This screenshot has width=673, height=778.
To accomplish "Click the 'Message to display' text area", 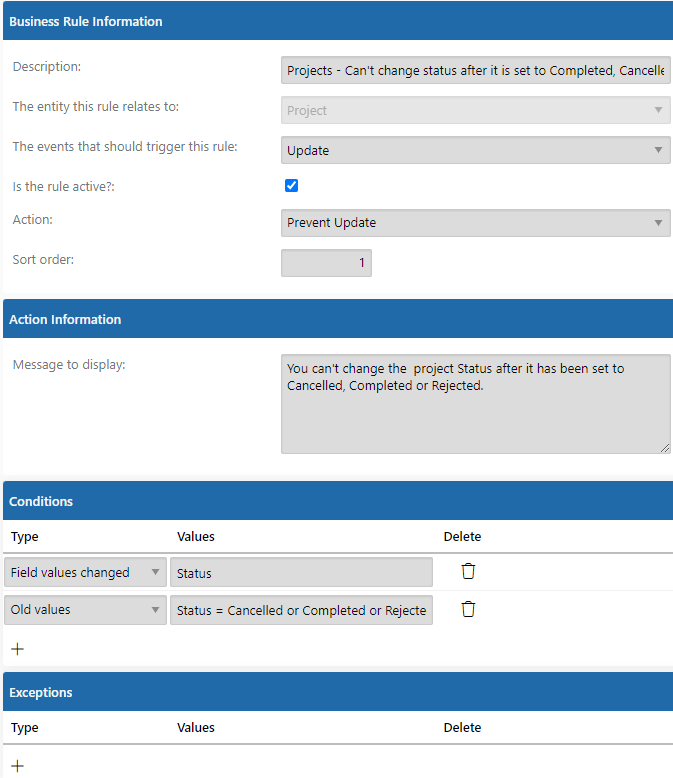I will coord(475,404).
